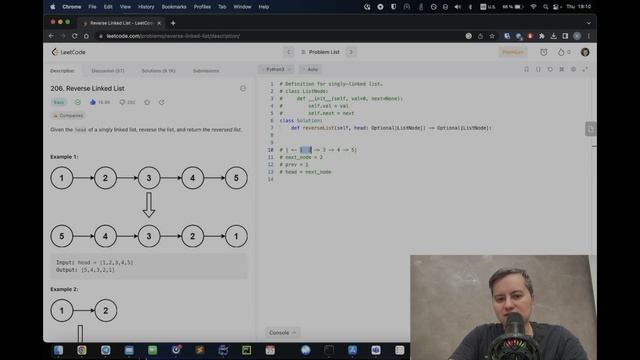Image resolution: width=640 pixels, height=360 pixels.
Task: Open Chrome extensions puzzle icon
Action: click(542, 36)
